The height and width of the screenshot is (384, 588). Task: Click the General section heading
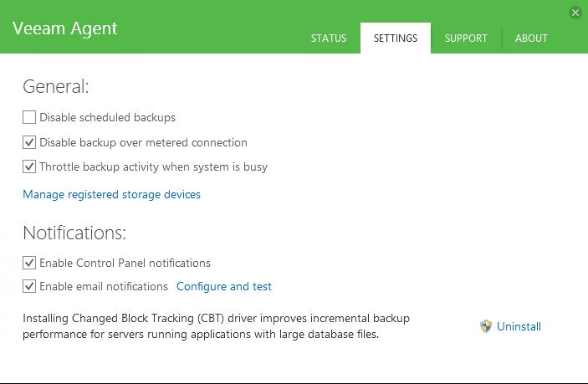click(x=55, y=86)
